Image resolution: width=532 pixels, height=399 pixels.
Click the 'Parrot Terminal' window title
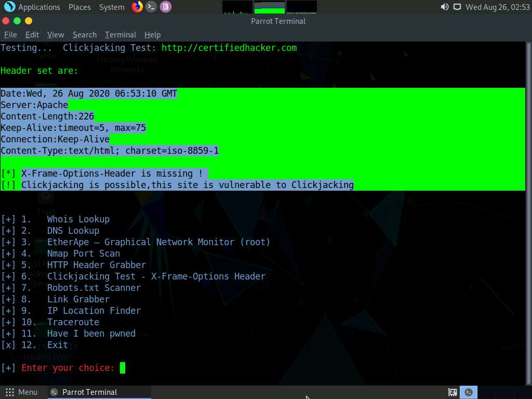click(278, 21)
